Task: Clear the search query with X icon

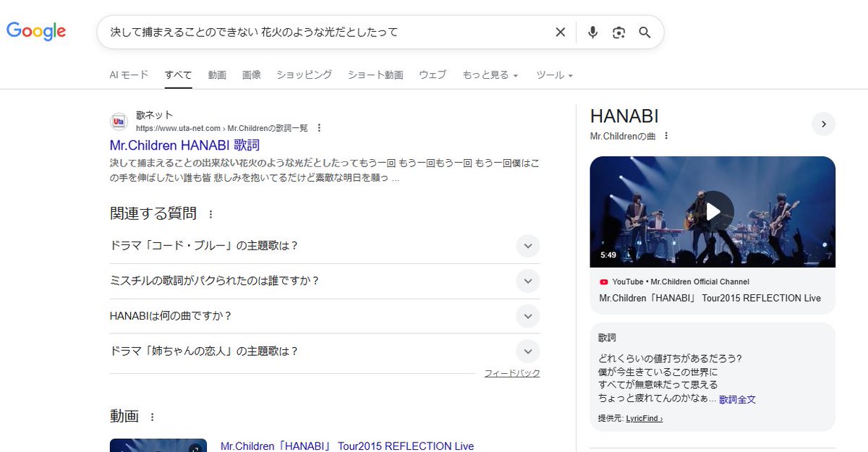Action: [x=560, y=32]
